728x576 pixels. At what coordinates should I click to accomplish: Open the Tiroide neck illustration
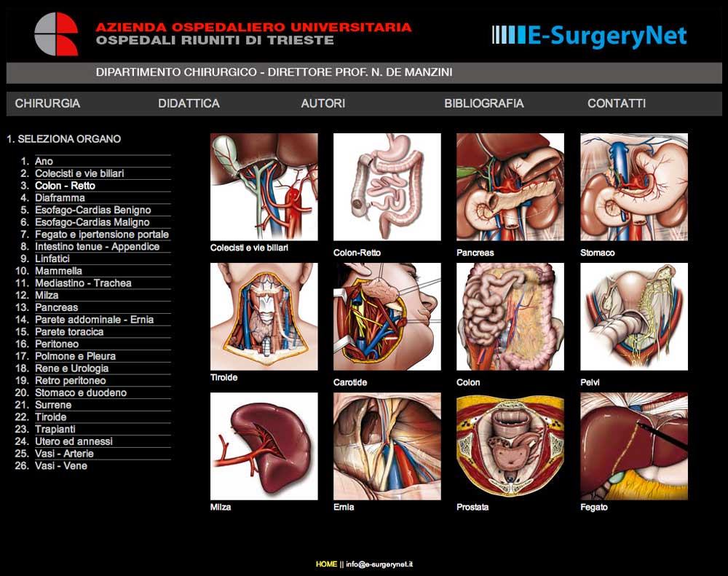264,316
